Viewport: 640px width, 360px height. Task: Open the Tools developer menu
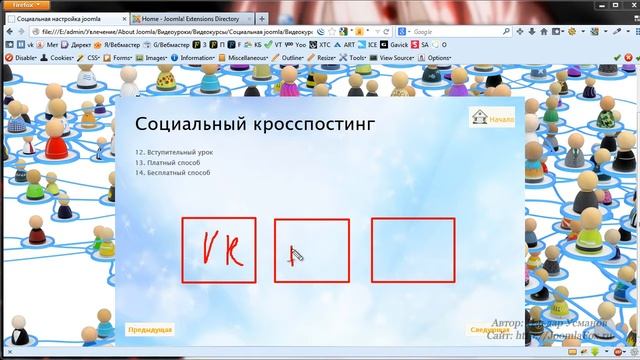pos(353,58)
